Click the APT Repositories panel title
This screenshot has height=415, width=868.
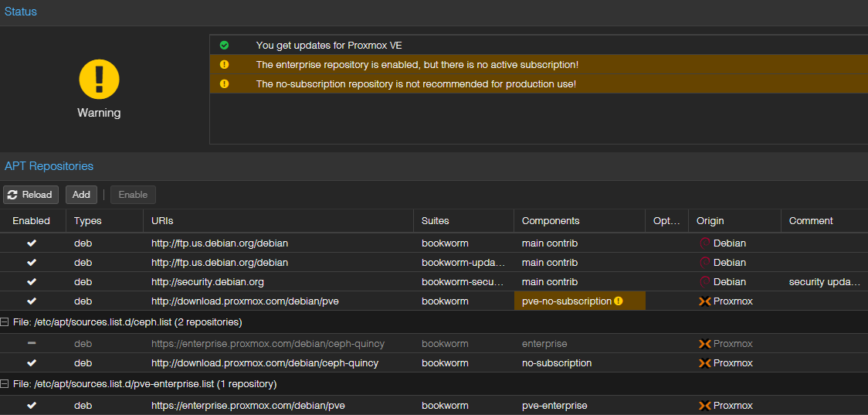pyautogui.click(x=49, y=165)
